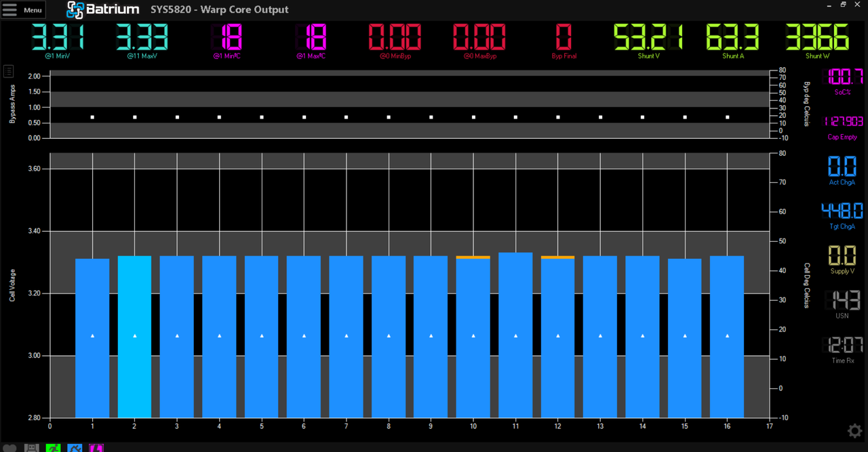Click the USN value 143

pyautogui.click(x=842, y=301)
